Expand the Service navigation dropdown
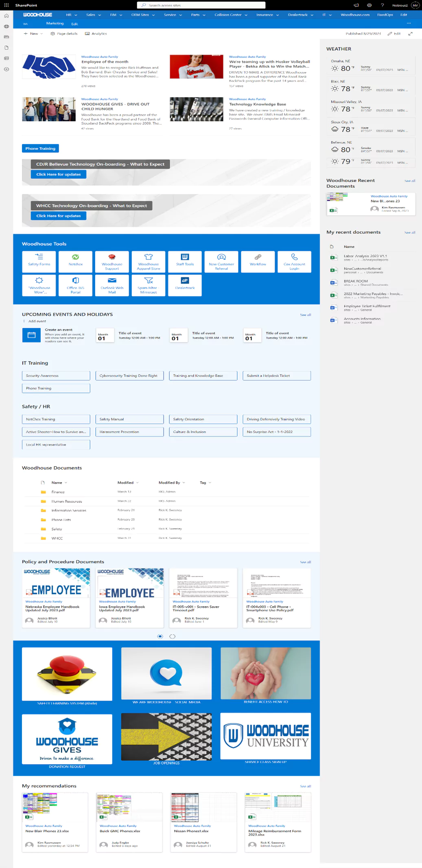 (x=173, y=15)
